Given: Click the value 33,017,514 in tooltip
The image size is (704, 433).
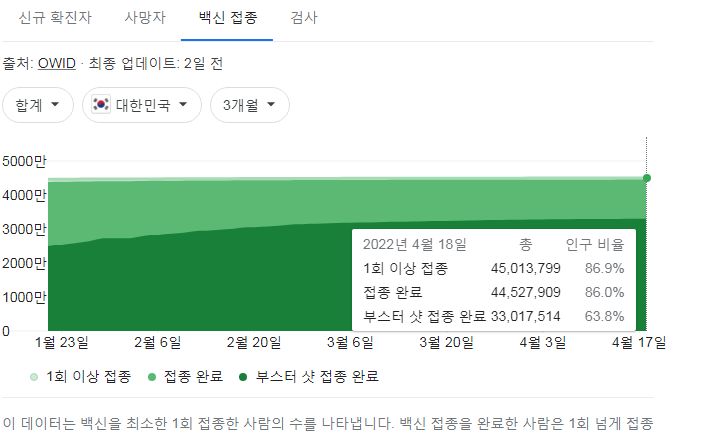Looking at the screenshot, I should coord(525,316).
